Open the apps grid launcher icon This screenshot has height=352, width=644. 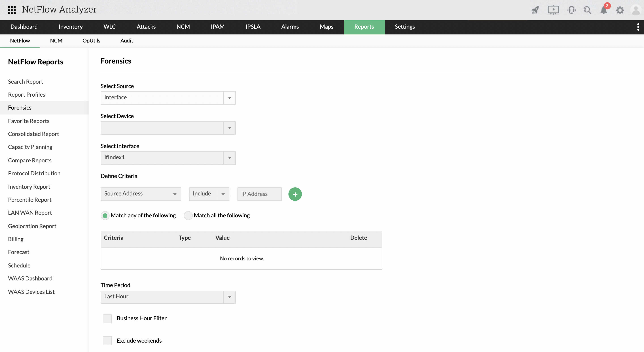(12, 10)
